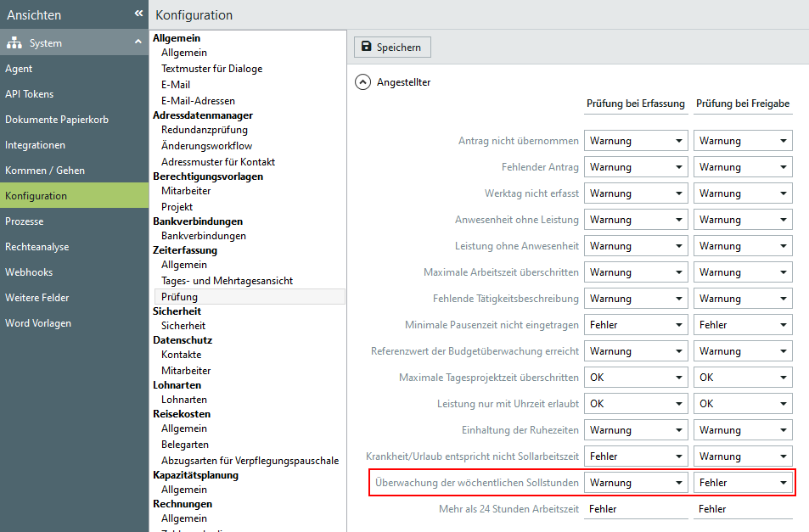This screenshot has height=532, width=809.
Task: Collapse the Angestellter section circle arrow
Action: (362, 82)
